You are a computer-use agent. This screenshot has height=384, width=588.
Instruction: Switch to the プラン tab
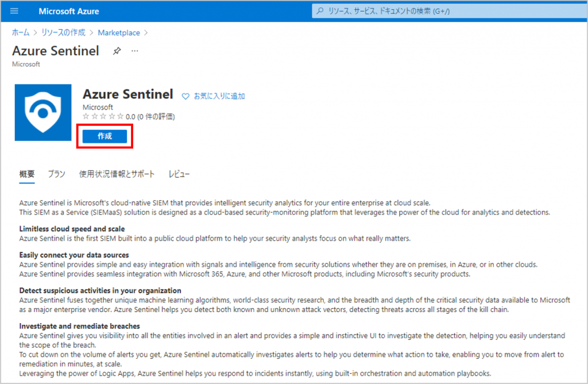[x=56, y=174]
